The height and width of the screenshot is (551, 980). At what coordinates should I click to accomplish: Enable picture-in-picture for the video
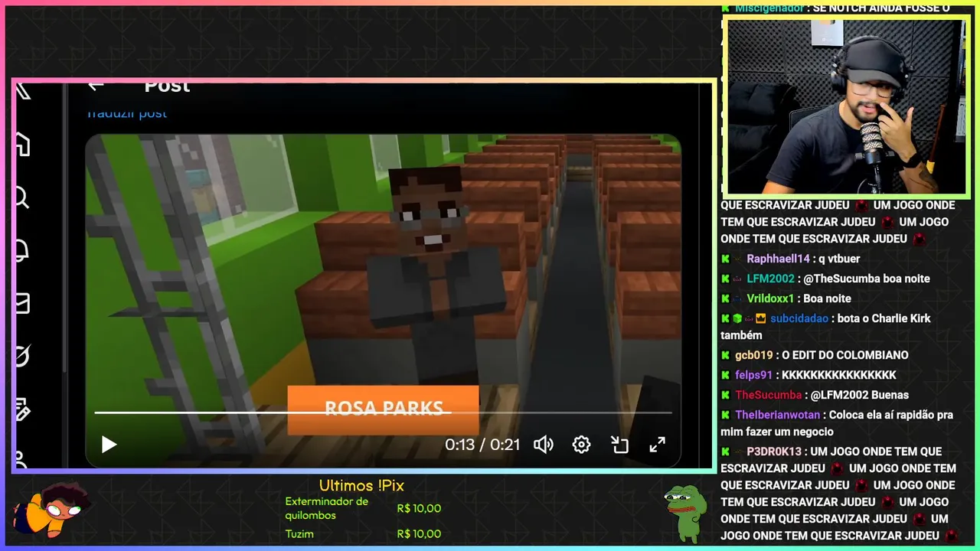(x=619, y=445)
